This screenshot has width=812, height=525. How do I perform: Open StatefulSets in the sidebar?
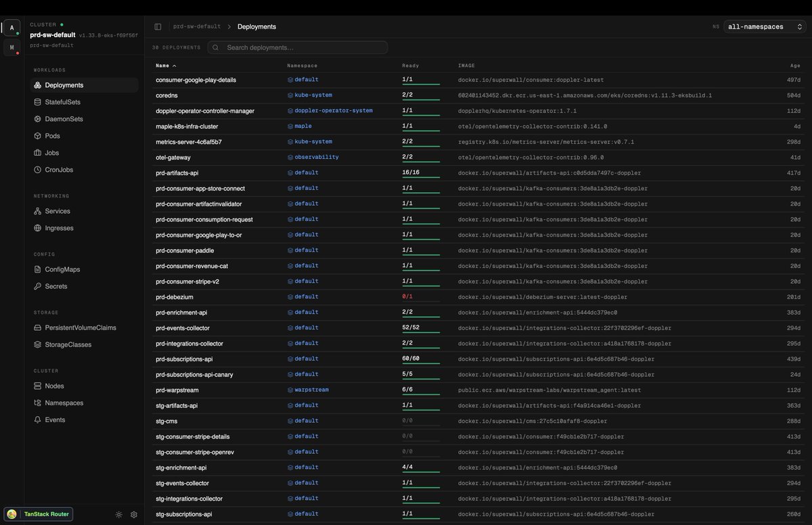coord(85,102)
